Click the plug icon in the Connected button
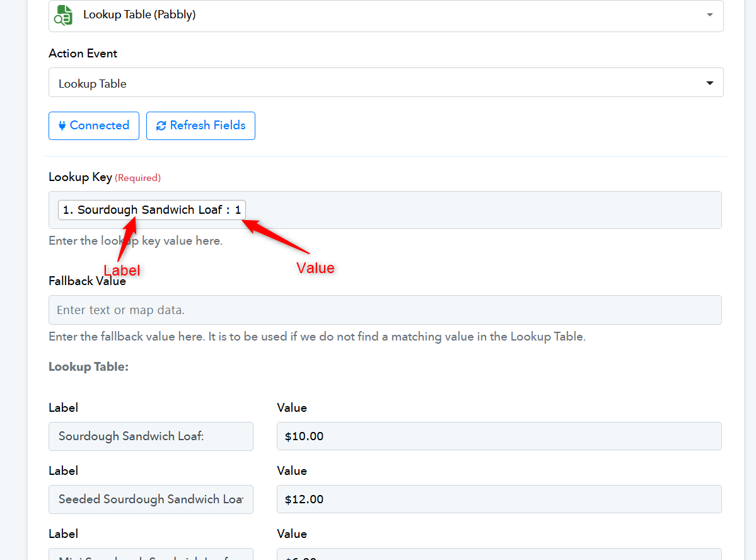 [x=62, y=126]
